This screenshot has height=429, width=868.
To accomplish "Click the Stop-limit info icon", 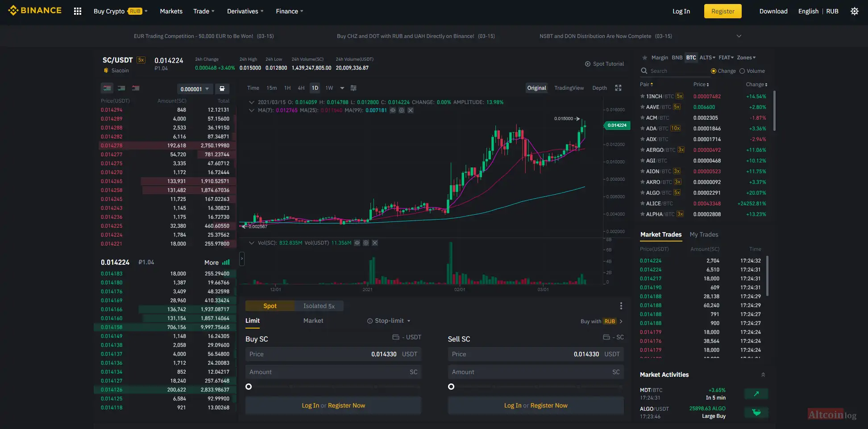I will click(370, 321).
